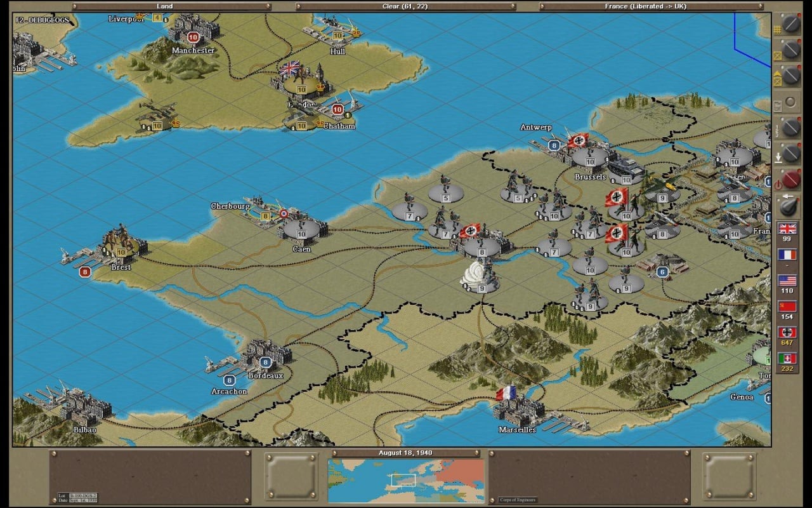Click the reports button with document icon
This screenshot has width=812, height=508.
coord(789,102)
